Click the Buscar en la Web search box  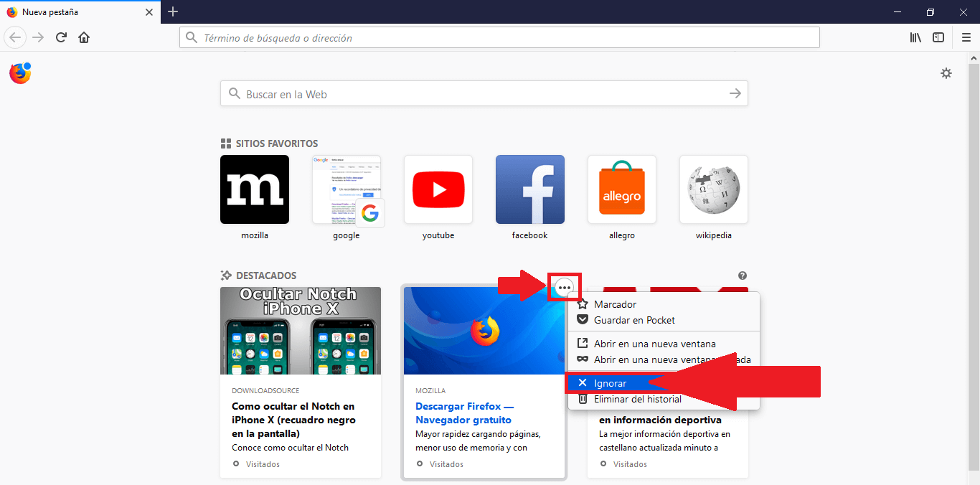(x=484, y=94)
